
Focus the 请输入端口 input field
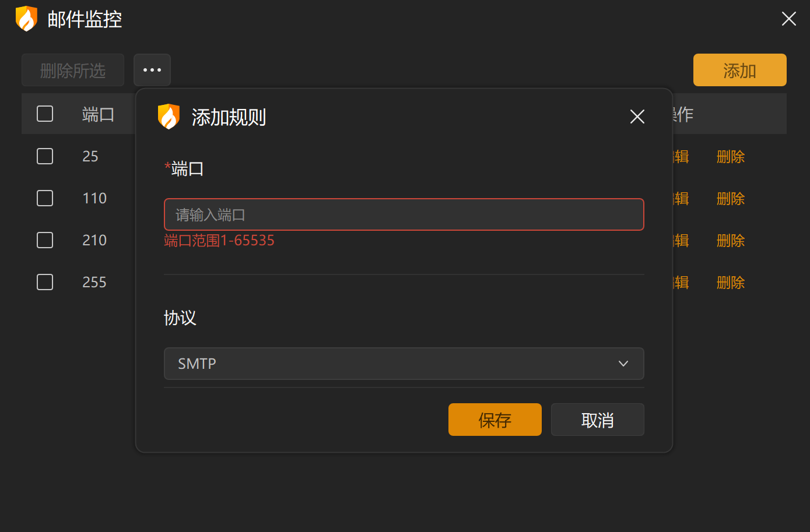click(x=404, y=214)
